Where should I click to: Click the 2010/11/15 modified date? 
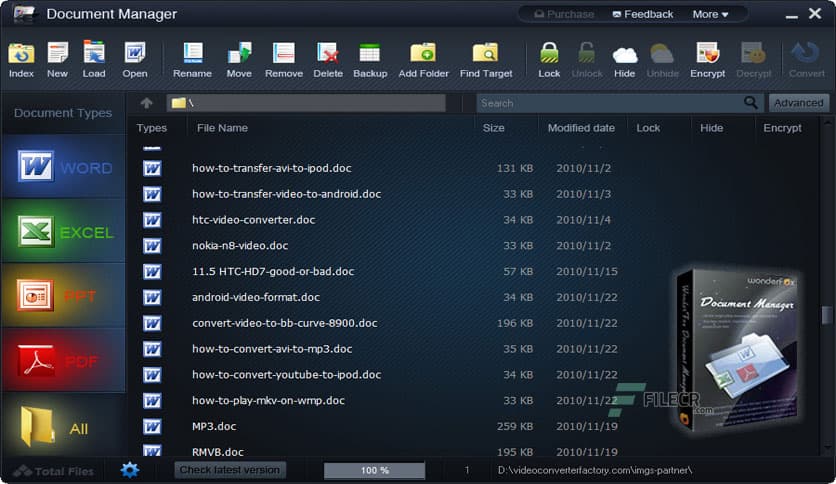coord(587,271)
